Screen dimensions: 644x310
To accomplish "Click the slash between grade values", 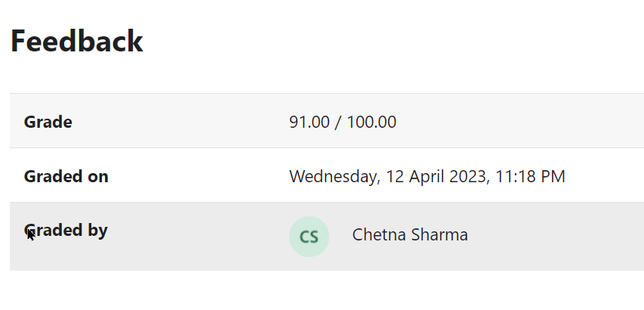I will 338,122.
